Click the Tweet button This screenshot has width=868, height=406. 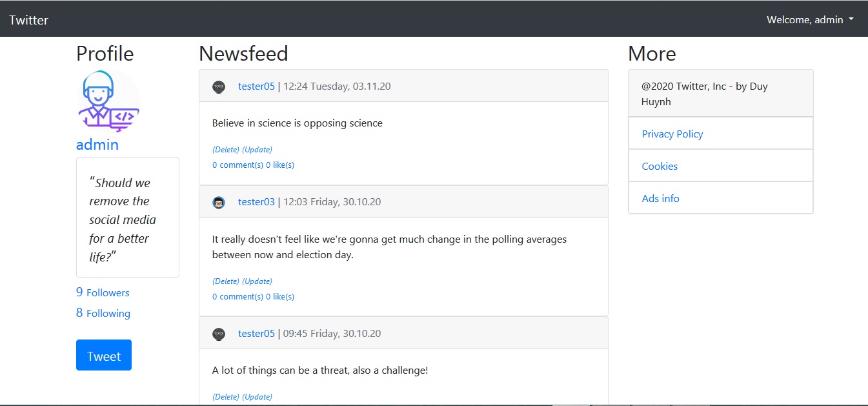point(103,355)
